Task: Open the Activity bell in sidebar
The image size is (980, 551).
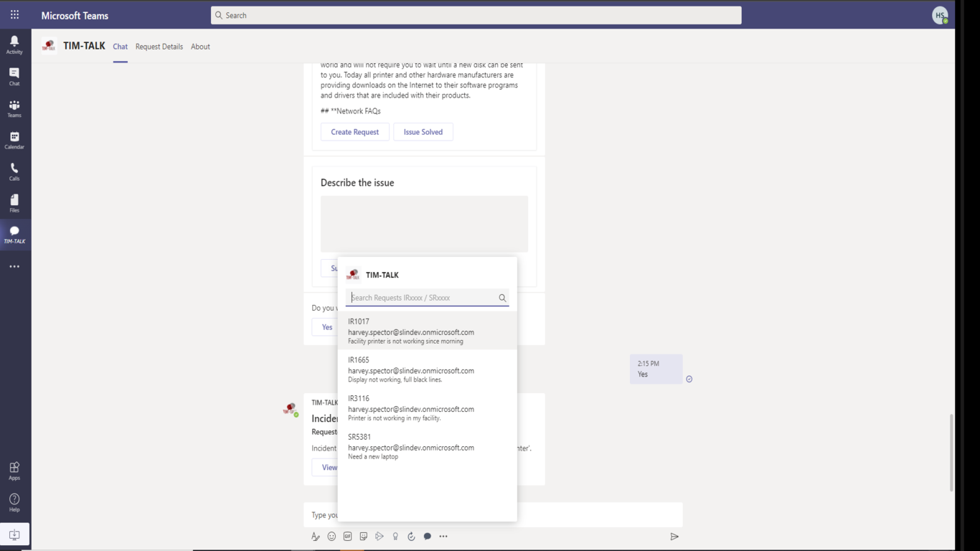Action: coord(14,44)
